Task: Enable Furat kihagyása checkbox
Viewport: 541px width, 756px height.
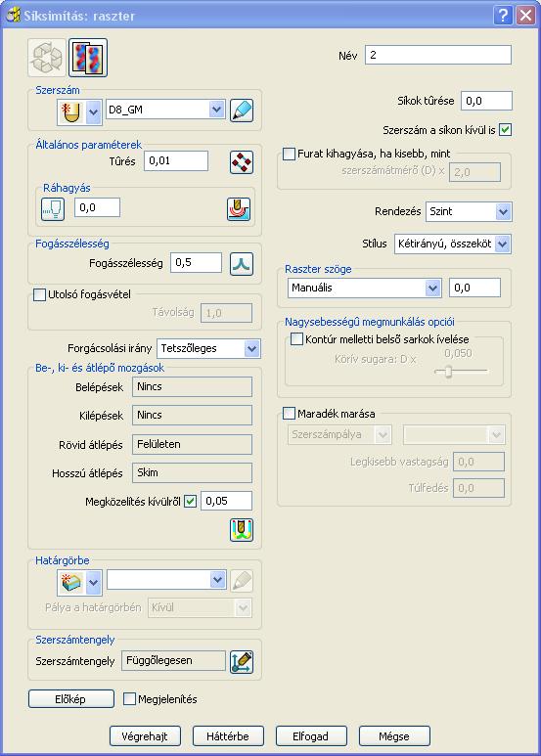Action: tap(289, 154)
